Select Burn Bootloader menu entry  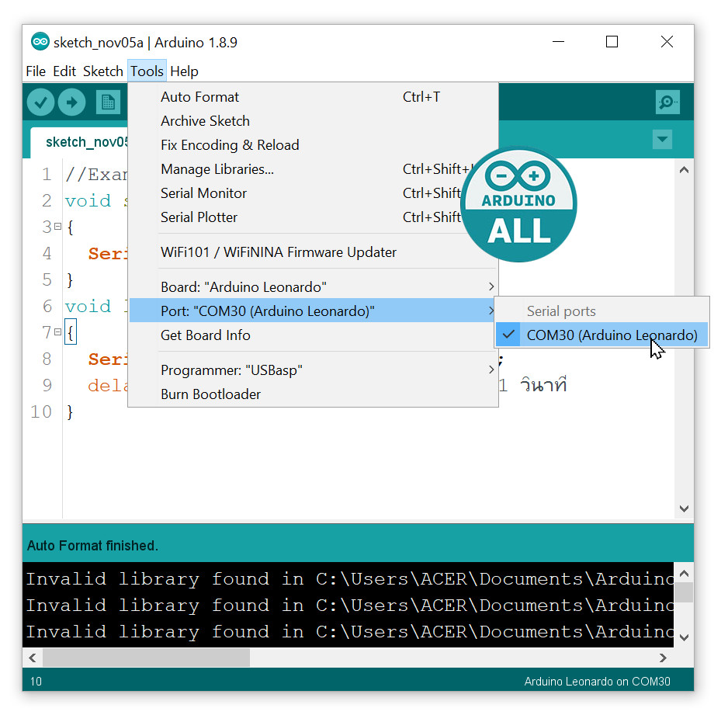coord(313,394)
